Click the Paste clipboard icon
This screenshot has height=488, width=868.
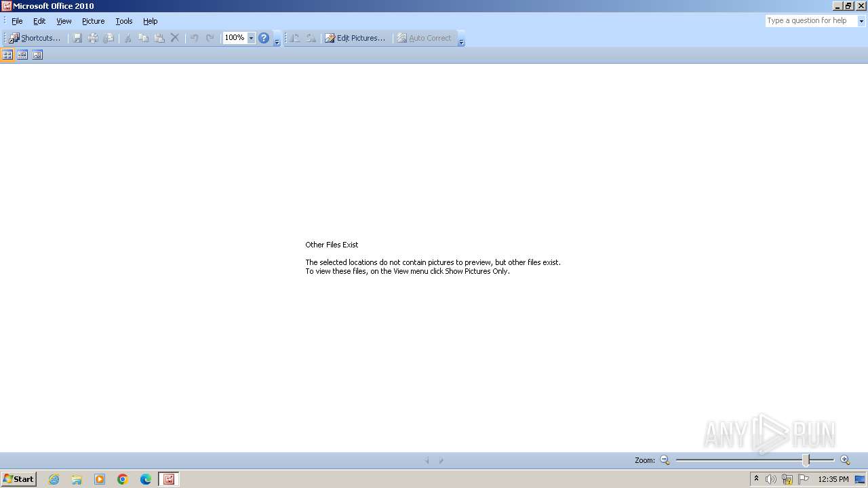tap(159, 38)
